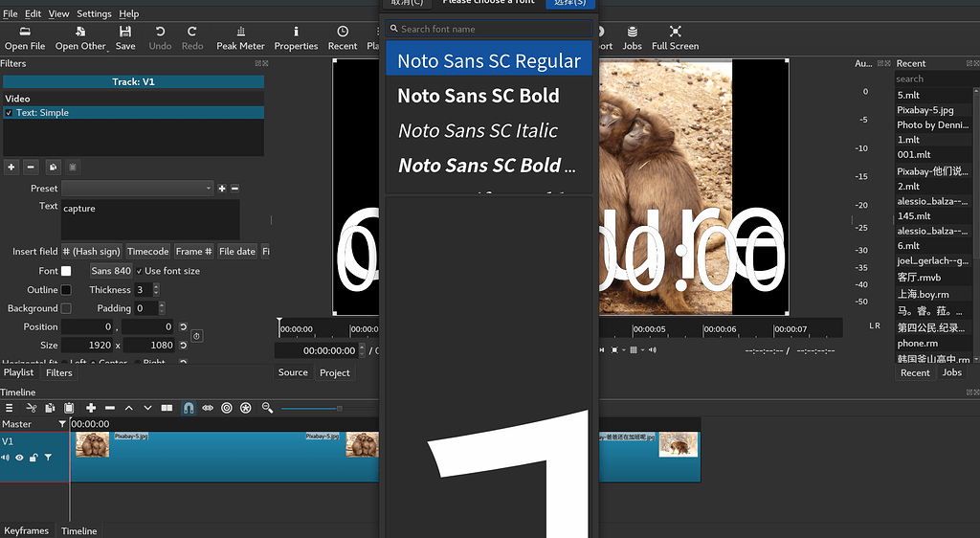This screenshot has width=980, height=538.
Task: Toggle the ripple target icon
Action: 227,408
